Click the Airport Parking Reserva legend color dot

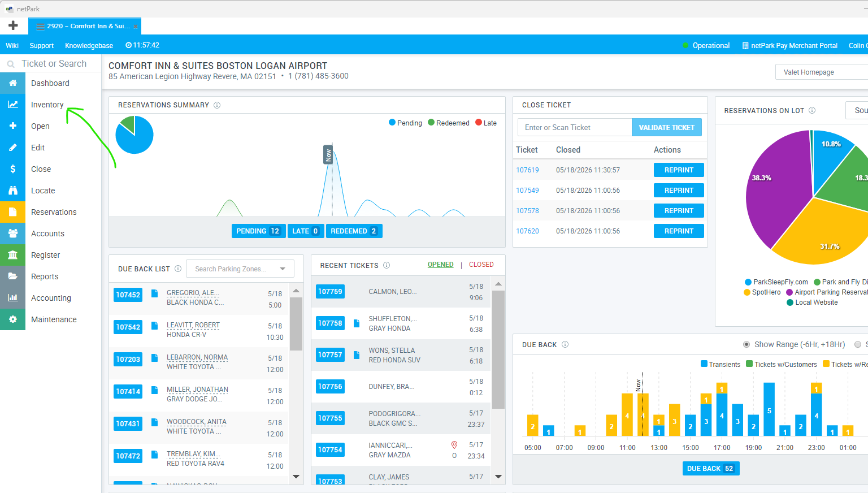(789, 292)
